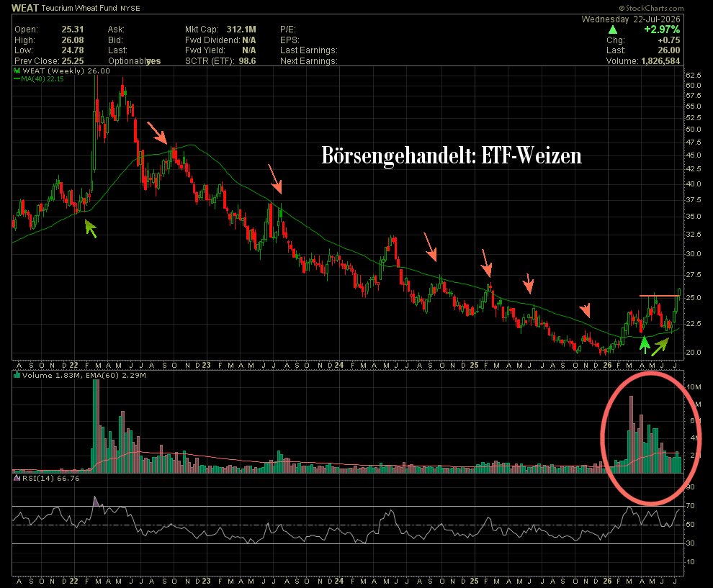Image resolution: width=713 pixels, height=588 pixels.
Task: Click the date Wednesday 22-Jul-2026
Action: coord(631,19)
